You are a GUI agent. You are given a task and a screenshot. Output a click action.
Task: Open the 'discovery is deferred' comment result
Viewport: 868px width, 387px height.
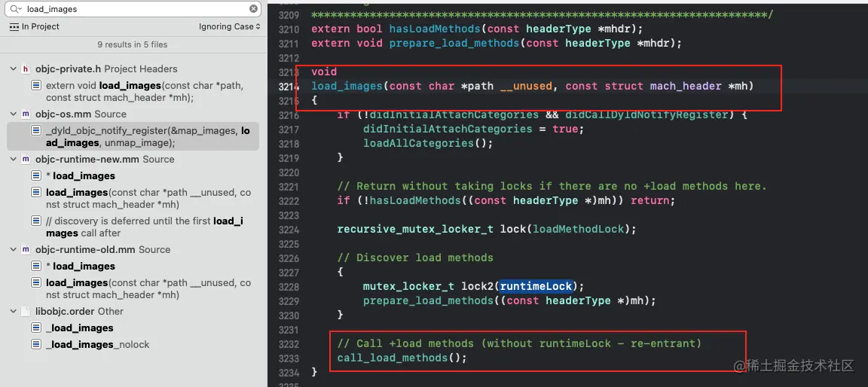tap(145, 227)
